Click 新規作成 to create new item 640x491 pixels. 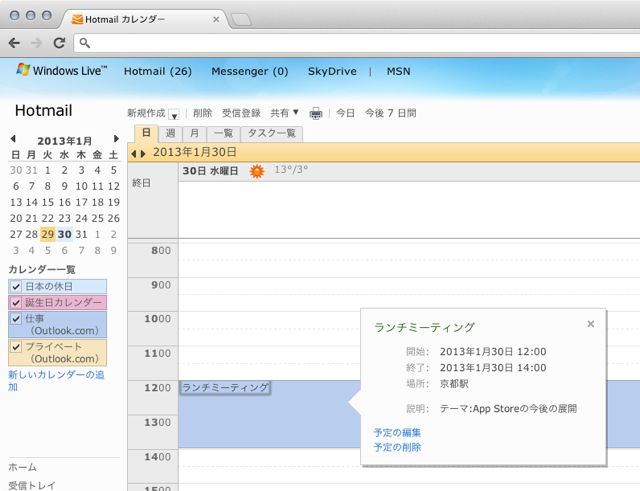(146, 113)
